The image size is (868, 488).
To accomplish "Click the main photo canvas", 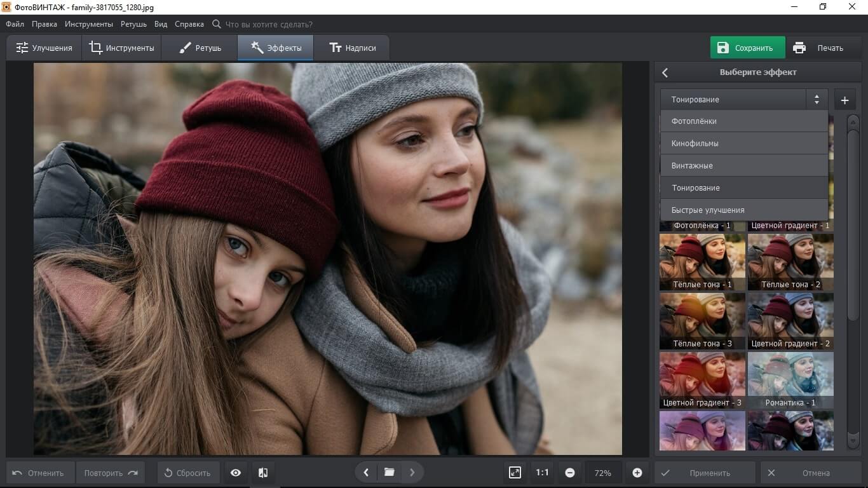I will tap(328, 259).
